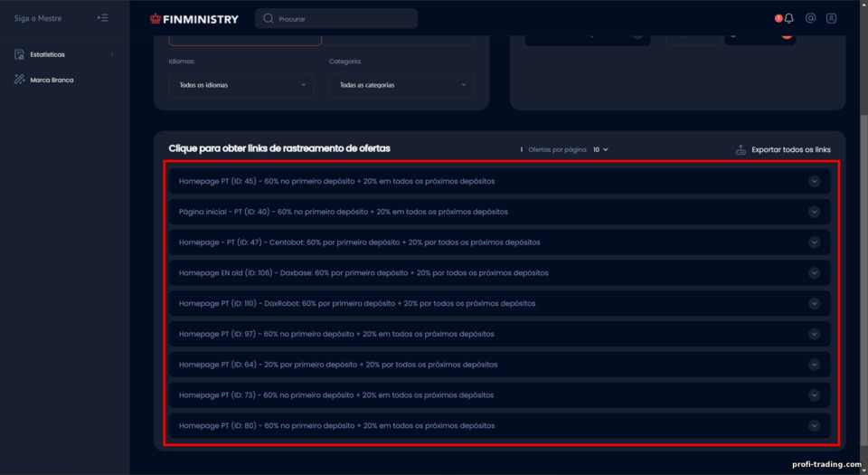Open the support contact icon
Image resolution: width=868 pixels, height=475 pixels.
810,18
